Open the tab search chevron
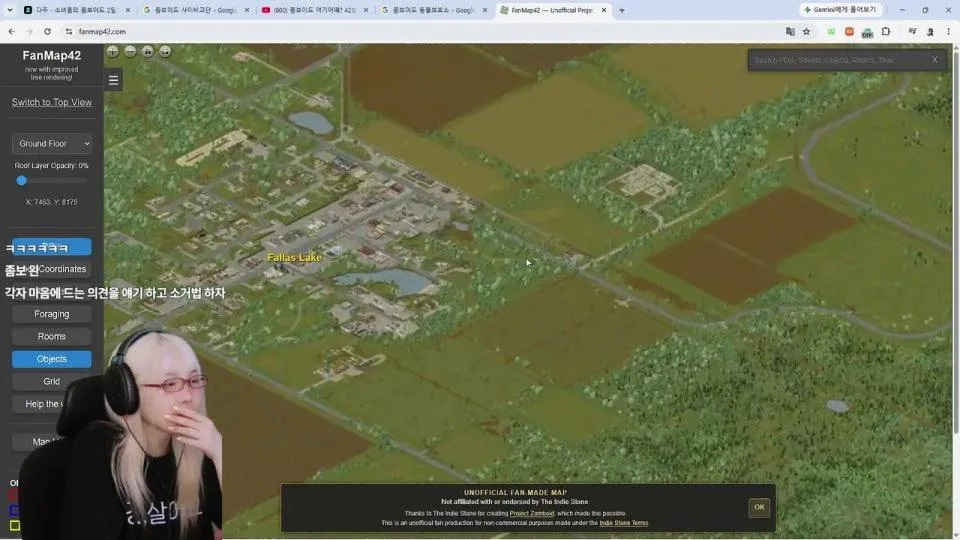The height and width of the screenshot is (540, 960). point(9,10)
